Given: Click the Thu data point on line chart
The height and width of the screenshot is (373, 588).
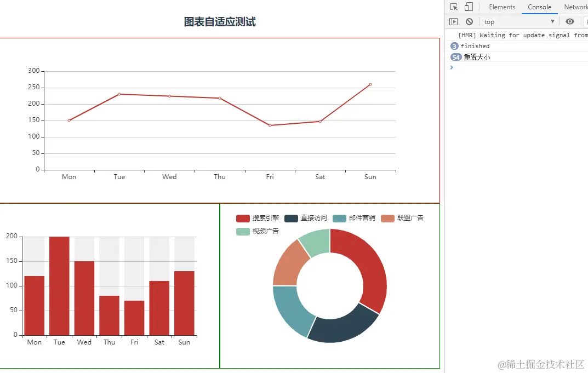Looking at the screenshot, I should (x=220, y=98).
